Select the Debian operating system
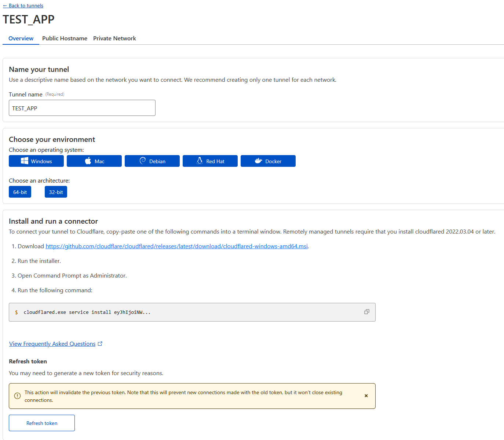 click(152, 161)
